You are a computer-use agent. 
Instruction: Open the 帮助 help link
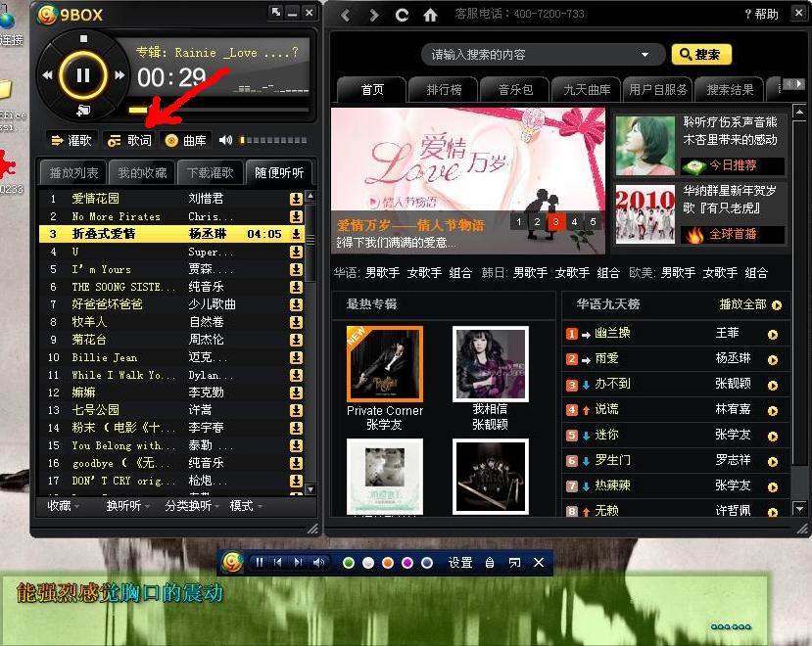(761, 14)
